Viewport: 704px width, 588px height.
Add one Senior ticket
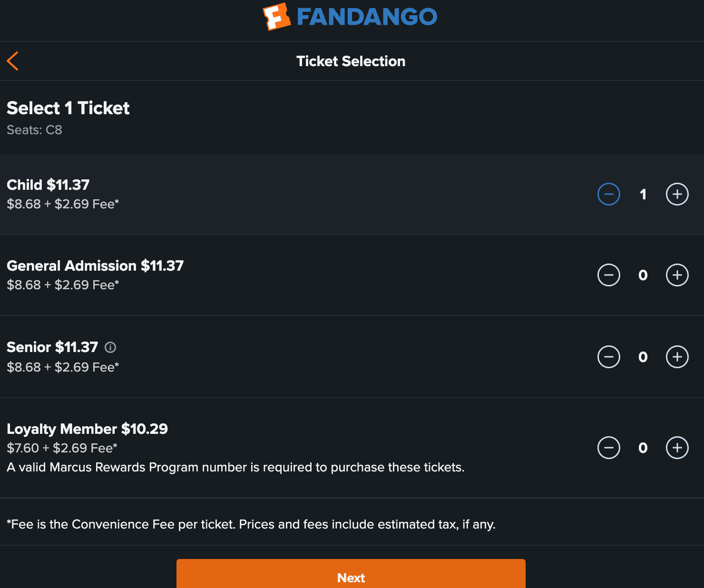tap(677, 357)
